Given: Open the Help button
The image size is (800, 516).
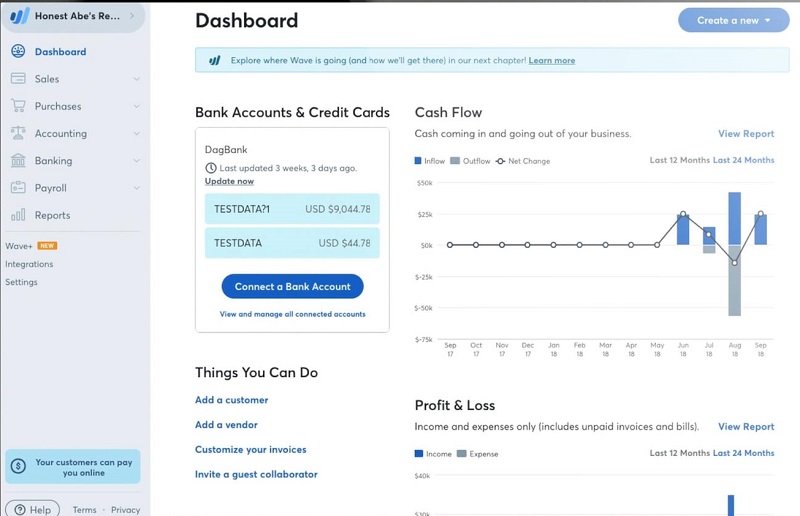Looking at the screenshot, I should click(x=33, y=509).
